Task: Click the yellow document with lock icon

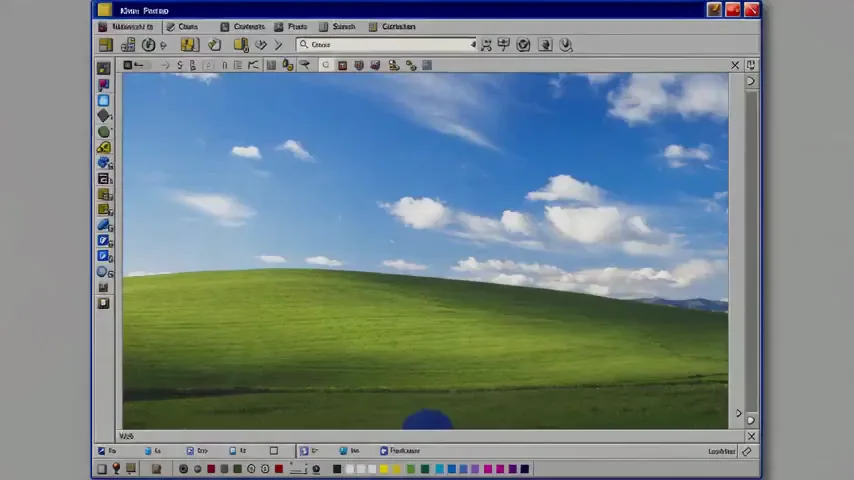Action: (241, 45)
